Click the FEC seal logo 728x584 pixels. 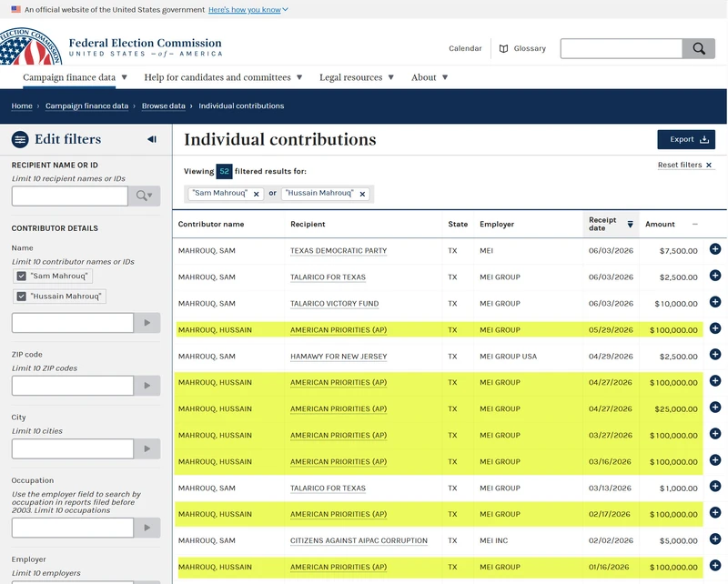31,46
